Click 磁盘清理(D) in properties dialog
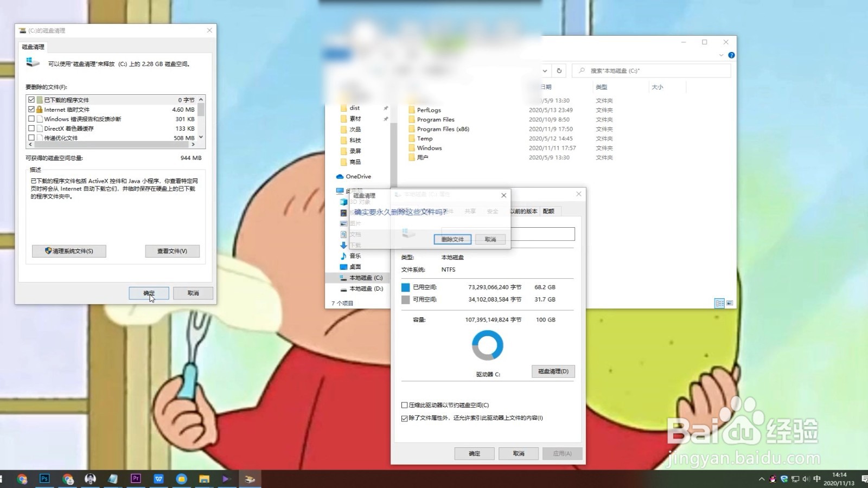 point(553,371)
